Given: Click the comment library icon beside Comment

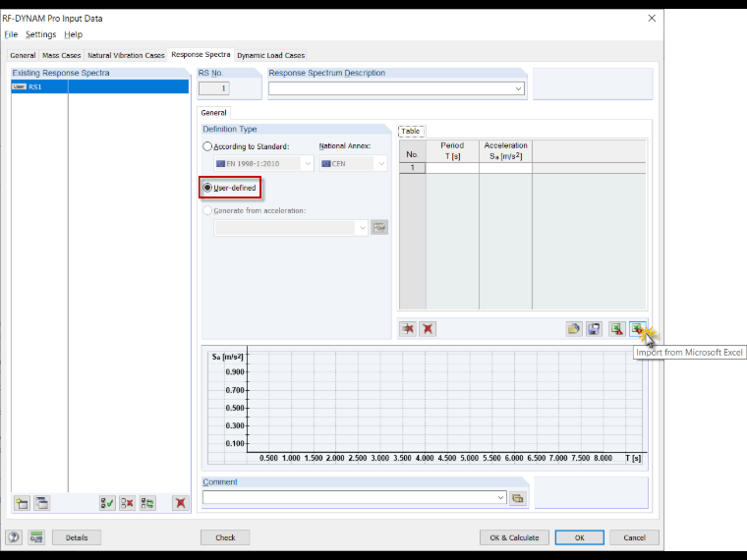Looking at the screenshot, I should pos(518,498).
